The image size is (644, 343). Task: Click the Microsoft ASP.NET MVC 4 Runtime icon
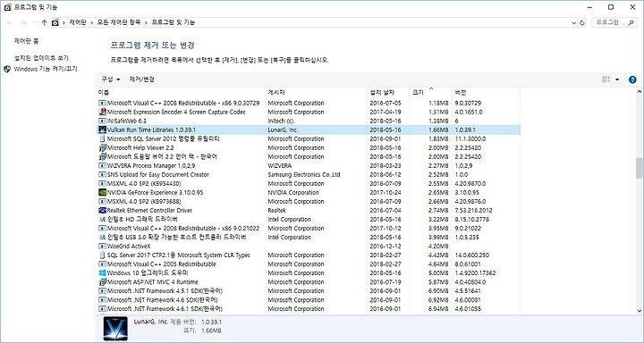click(x=102, y=282)
